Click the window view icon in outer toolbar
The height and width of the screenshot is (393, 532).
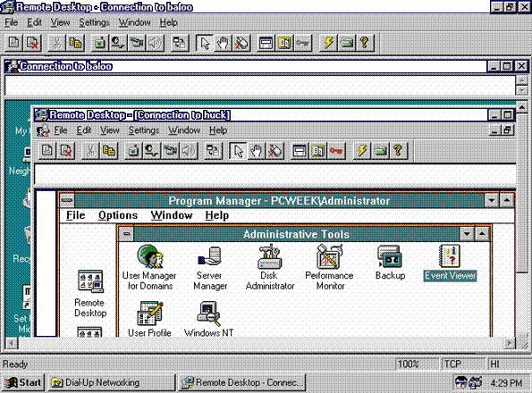(x=266, y=43)
